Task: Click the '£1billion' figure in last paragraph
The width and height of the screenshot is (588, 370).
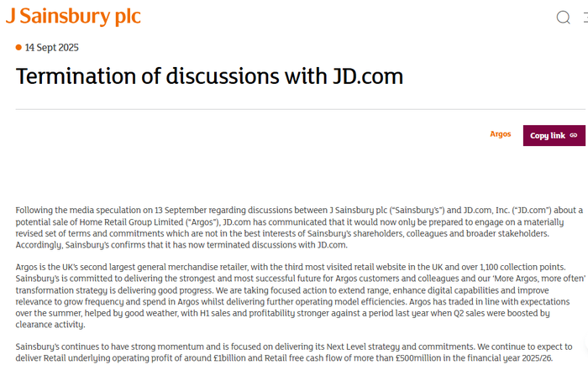Action: coord(229,358)
